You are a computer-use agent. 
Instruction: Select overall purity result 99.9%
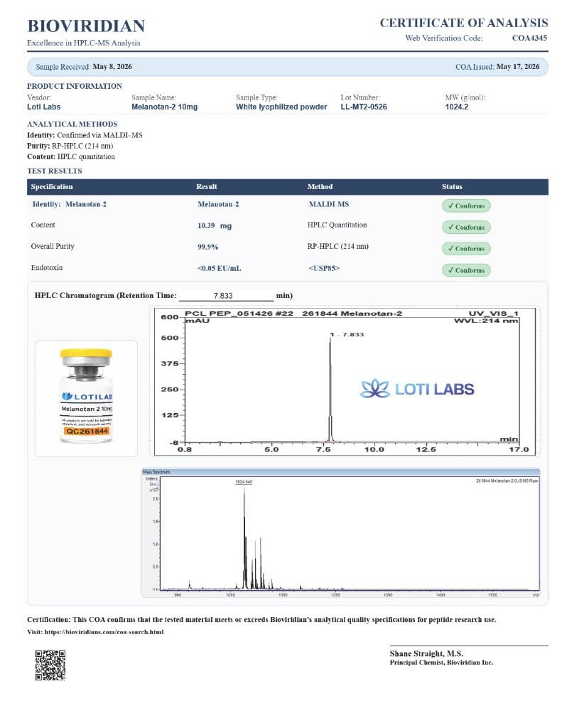[208, 247]
